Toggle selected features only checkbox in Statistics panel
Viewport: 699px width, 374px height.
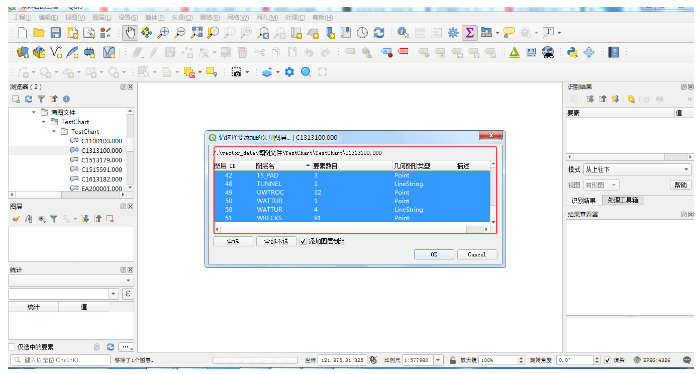(x=12, y=347)
